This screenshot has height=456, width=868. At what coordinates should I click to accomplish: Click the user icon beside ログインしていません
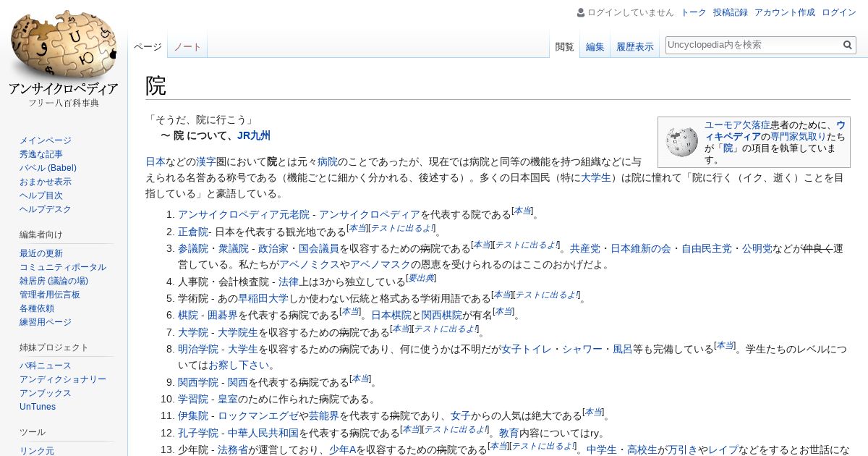(581, 12)
